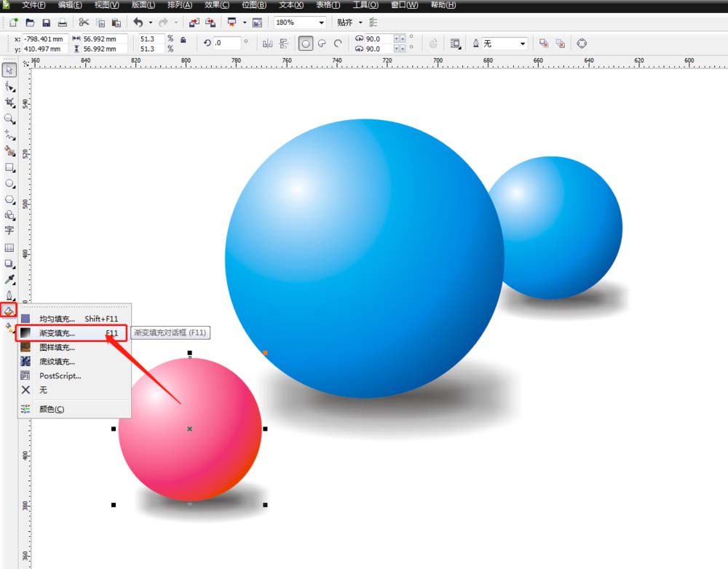Open the 编辑(E) menu

click(70, 5)
